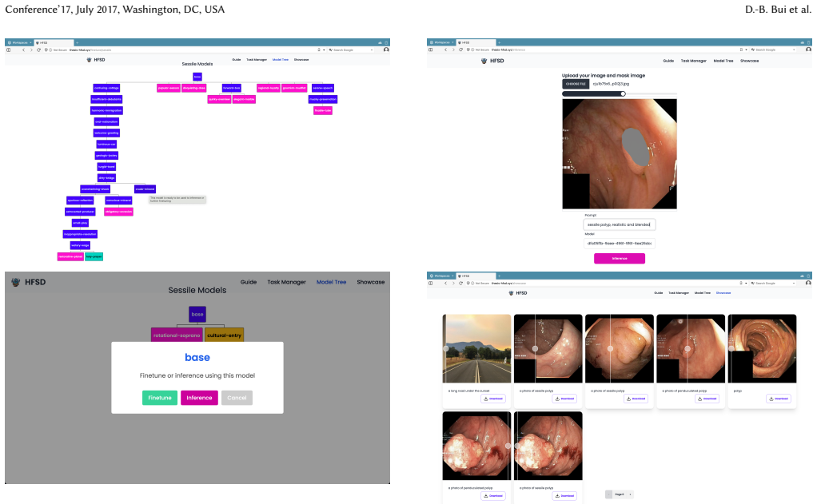Viewport: 817px width, 504px height.
Task: Click the HFSD logo icon in the base dialog window
Action: click(x=16, y=282)
